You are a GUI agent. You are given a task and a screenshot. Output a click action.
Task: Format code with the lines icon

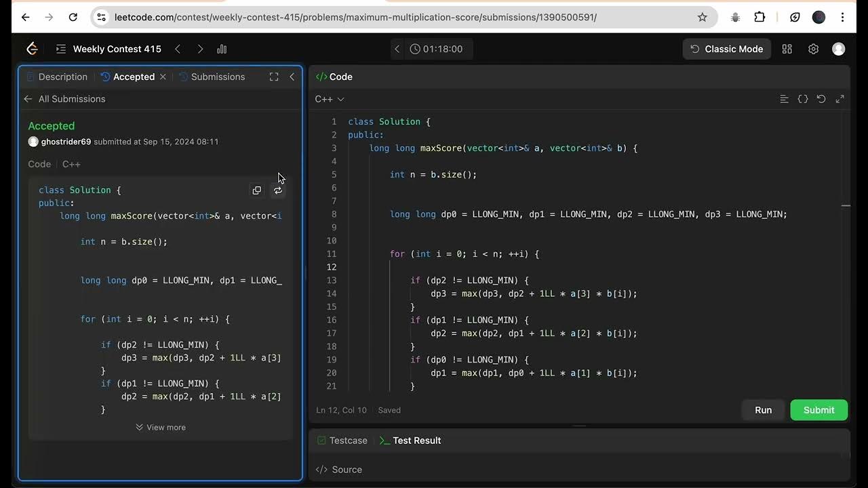tap(784, 99)
